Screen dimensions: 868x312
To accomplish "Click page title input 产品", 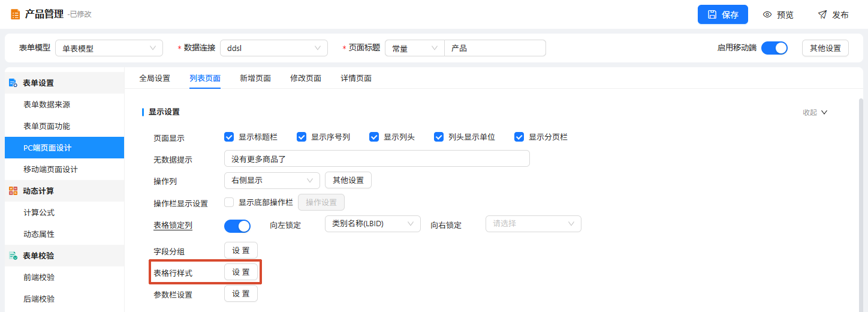I will click(495, 48).
